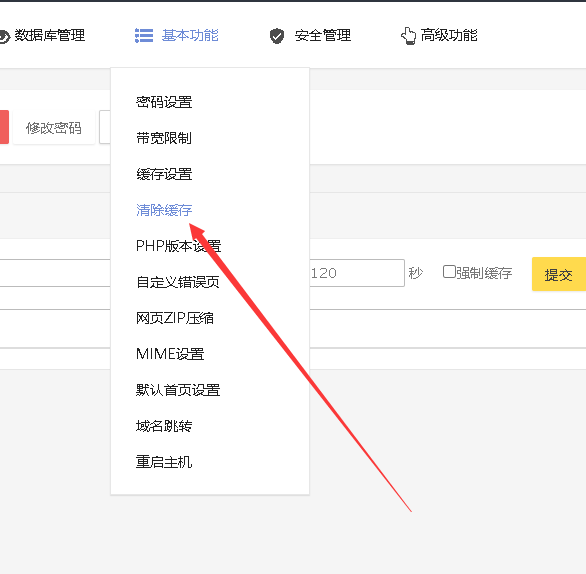Choose 带宽限制 in the dropdown list

(164, 138)
